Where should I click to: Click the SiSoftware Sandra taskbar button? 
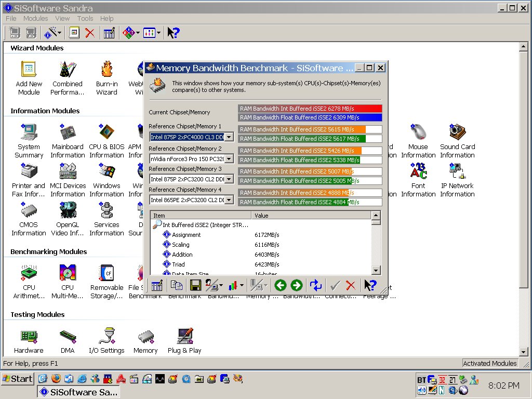pyautogui.click(x=78, y=392)
